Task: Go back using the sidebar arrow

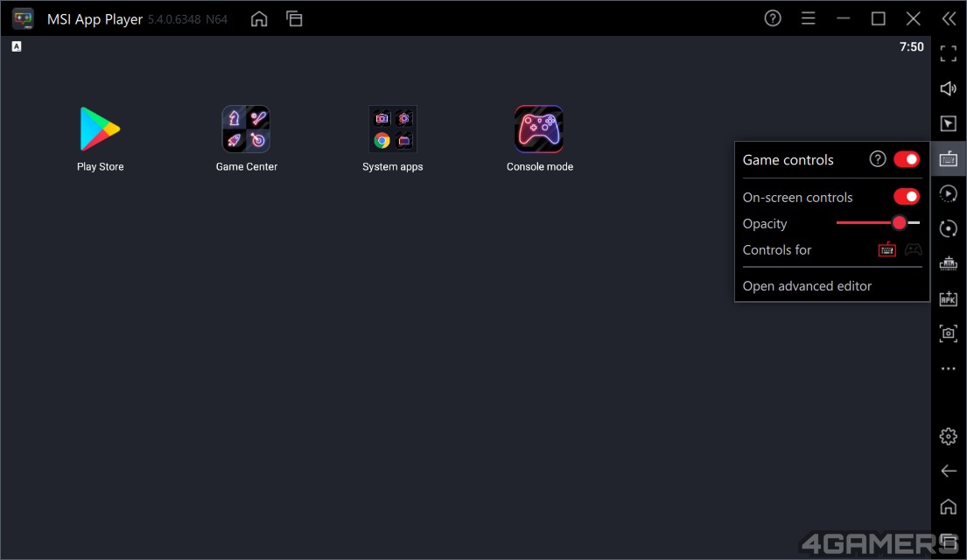Action: point(949,472)
